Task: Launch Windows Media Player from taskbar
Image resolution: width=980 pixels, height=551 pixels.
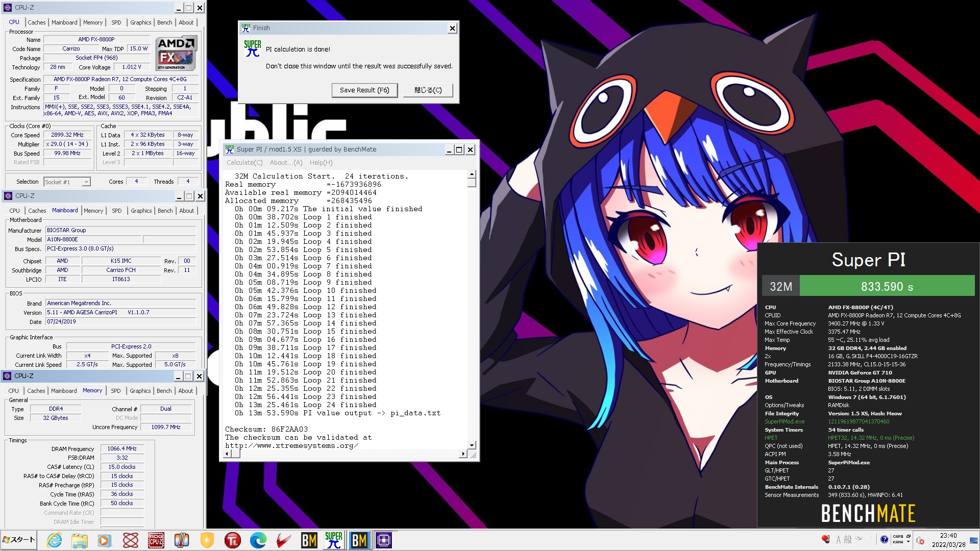Action: click(x=105, y=540)
